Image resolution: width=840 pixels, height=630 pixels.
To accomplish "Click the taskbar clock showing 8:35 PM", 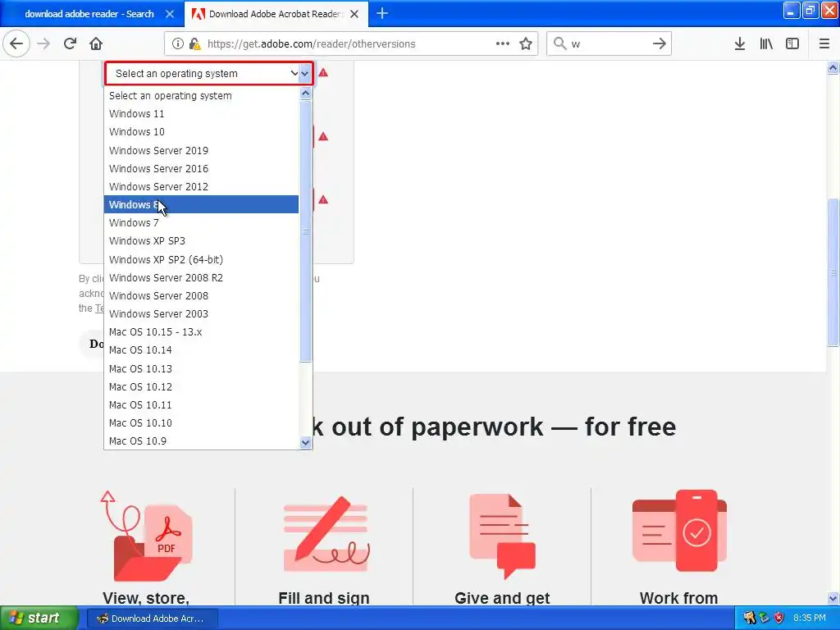I will click(x=810, y=619).
